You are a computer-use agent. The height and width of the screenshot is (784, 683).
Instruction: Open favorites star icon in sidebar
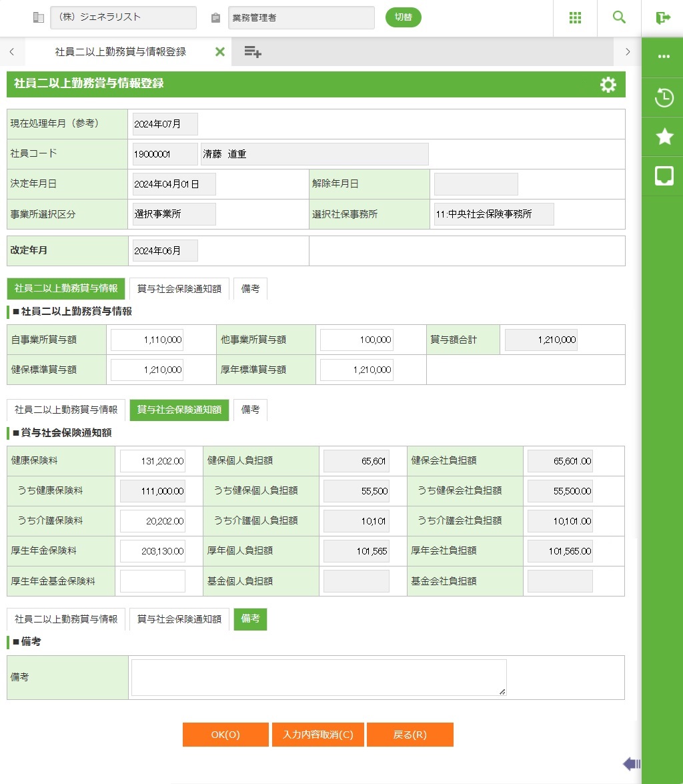coord(664,137)
